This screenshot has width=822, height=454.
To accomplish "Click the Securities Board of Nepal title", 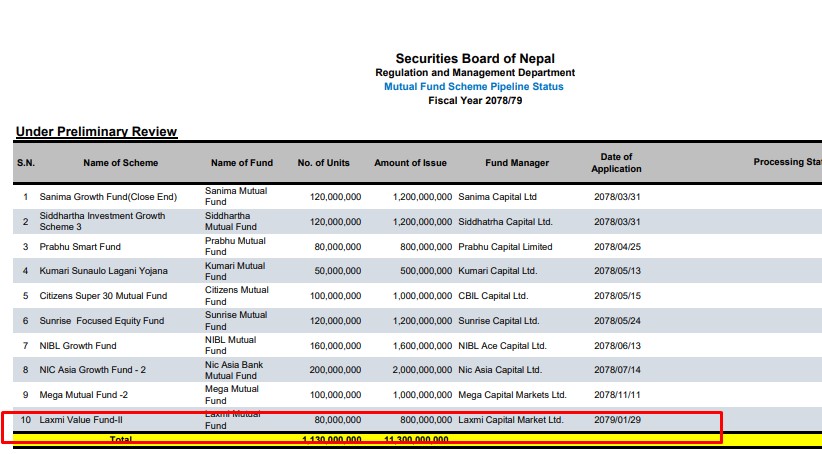I will tap(475, 59).
